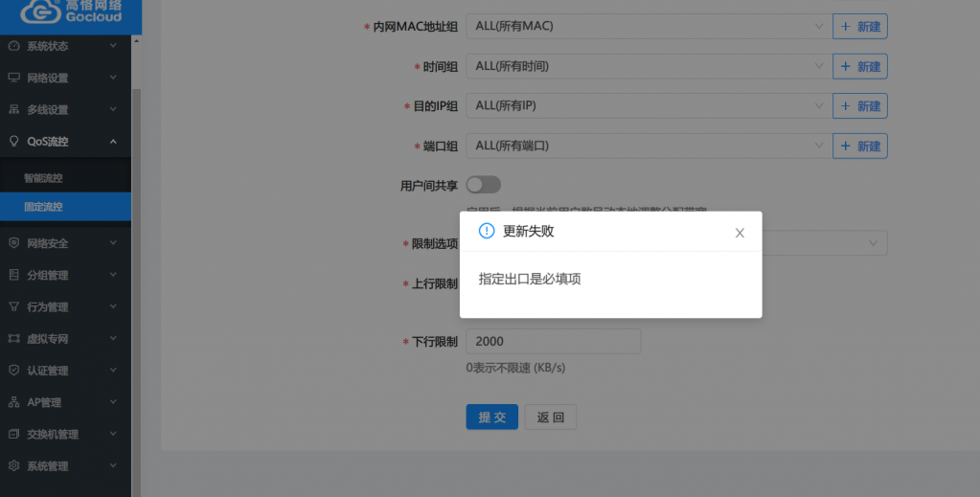This screenshot has width=980, height=497.
Task: Click the 更新失败 dialog info icon
Action: (487, 231)
